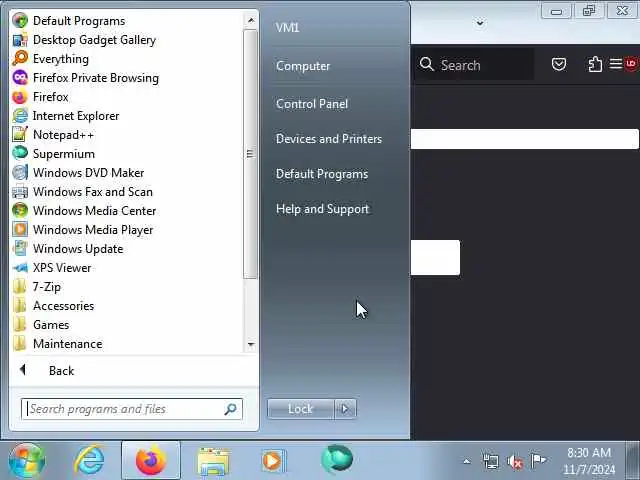Click the muted volume tray icon
This screenshot has height=480, width=640.
click(x=515, y=462)
